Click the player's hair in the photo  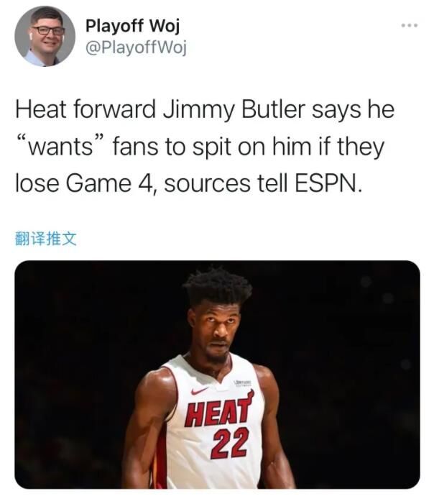218,286
